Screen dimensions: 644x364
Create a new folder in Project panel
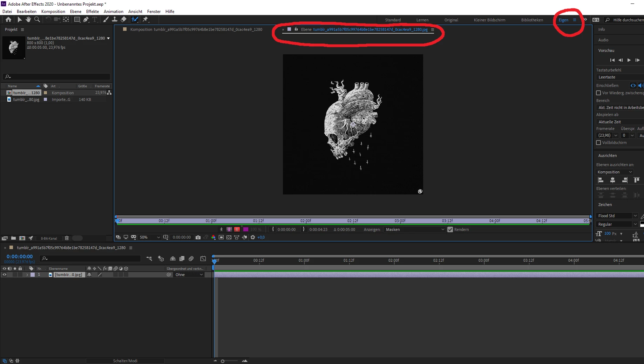coord(13,238)
